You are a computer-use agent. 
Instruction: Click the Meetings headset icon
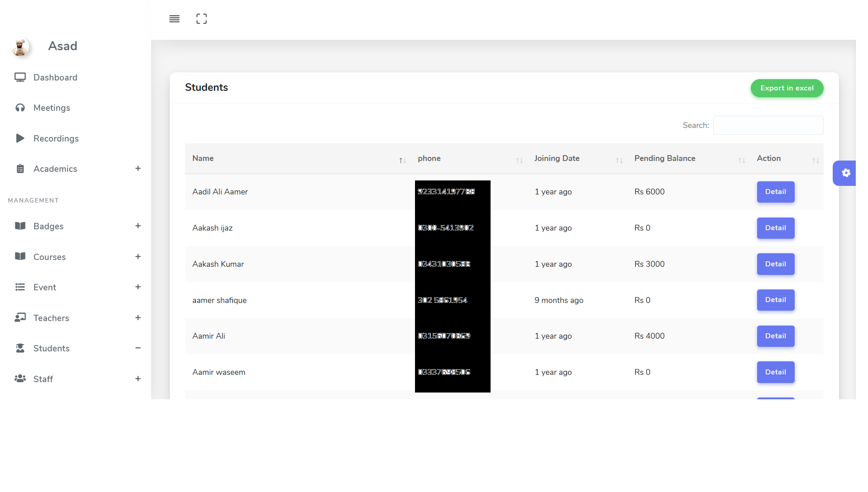tap(20, 108)
